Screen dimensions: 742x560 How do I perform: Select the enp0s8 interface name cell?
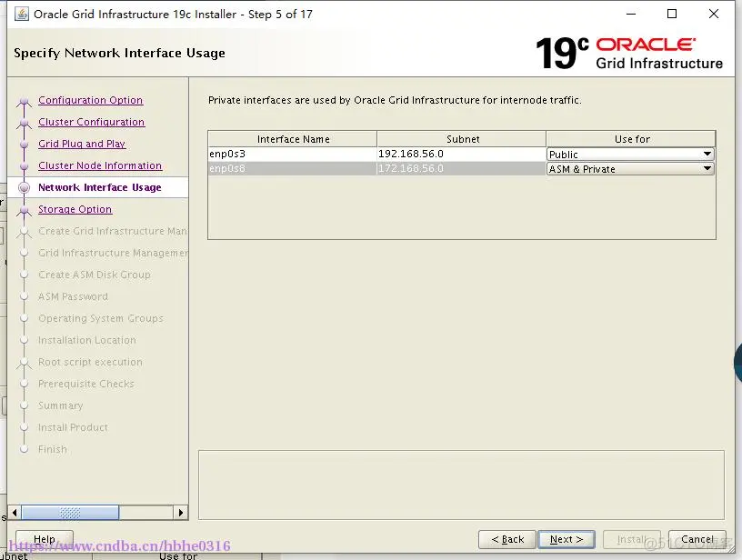point(293,168)
